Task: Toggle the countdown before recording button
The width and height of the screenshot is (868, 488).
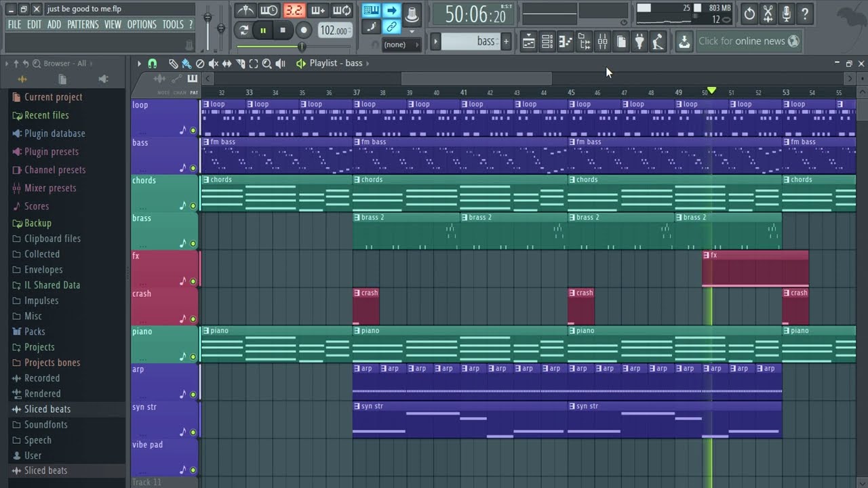Action: pos(294,10)
